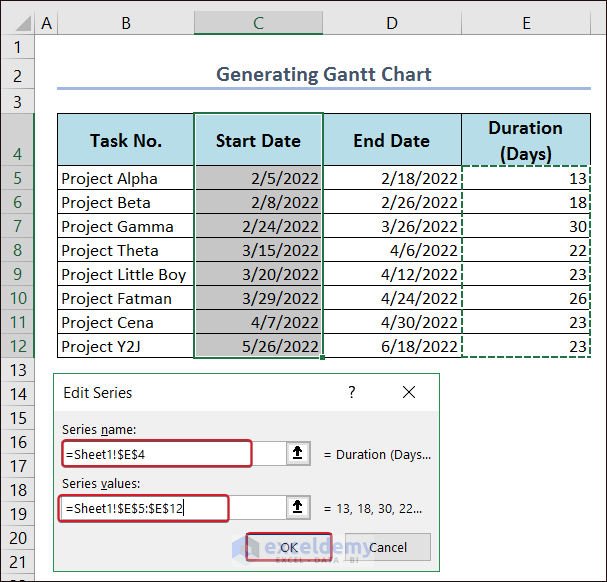Select end date cell '4/24/2022'

392,298
